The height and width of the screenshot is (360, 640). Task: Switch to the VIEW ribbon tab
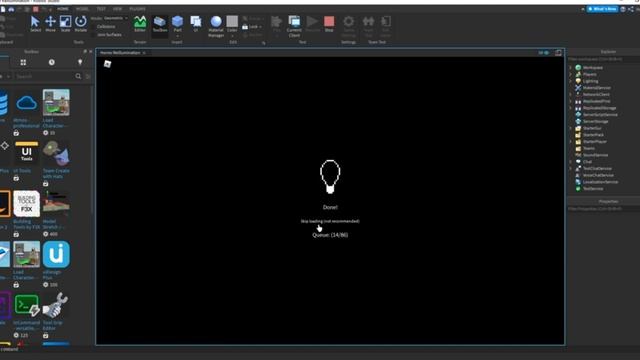pos(117,9)
